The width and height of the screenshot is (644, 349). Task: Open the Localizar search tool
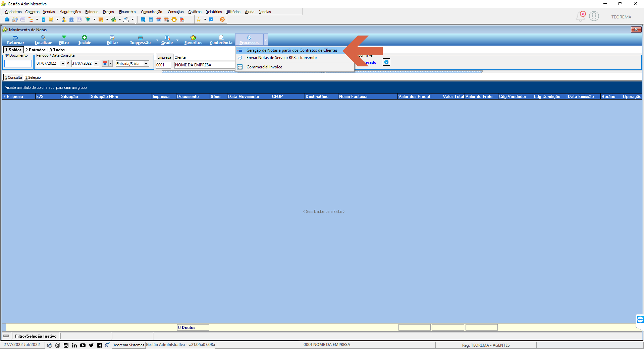[x=43, y=40]
